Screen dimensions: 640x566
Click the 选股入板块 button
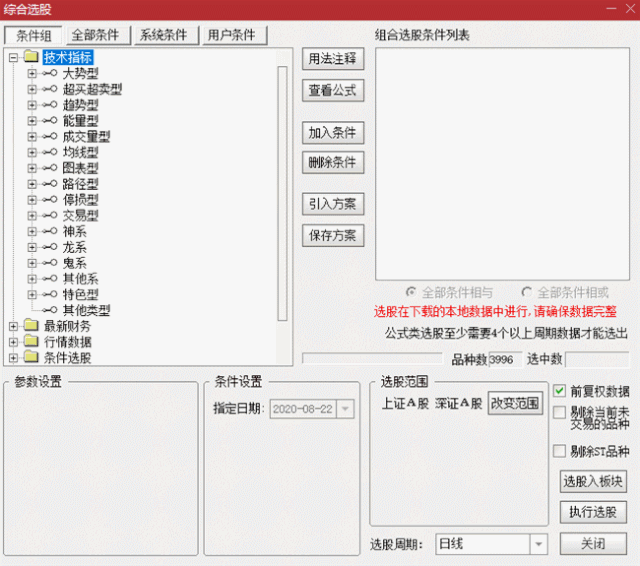coord(593,482)
